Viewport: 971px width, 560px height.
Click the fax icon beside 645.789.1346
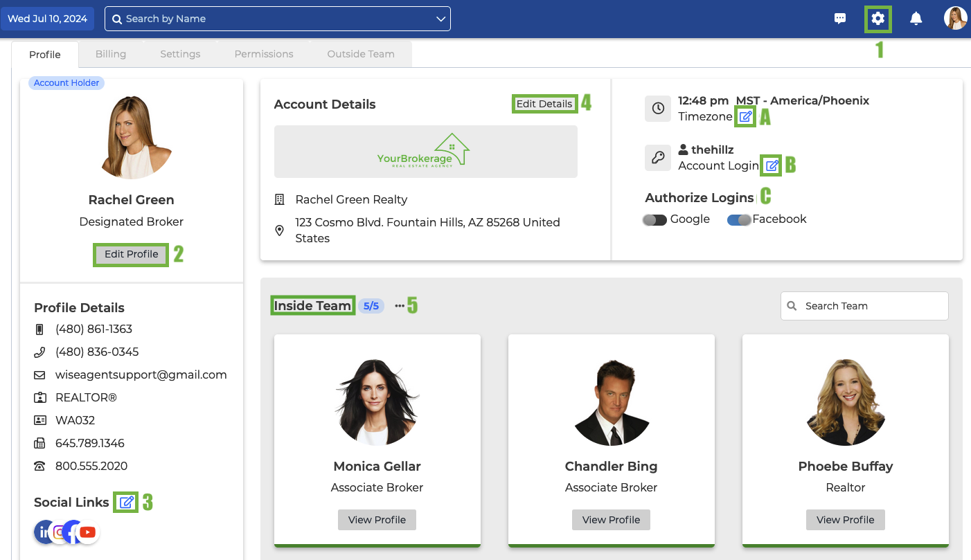coord(39,443)
